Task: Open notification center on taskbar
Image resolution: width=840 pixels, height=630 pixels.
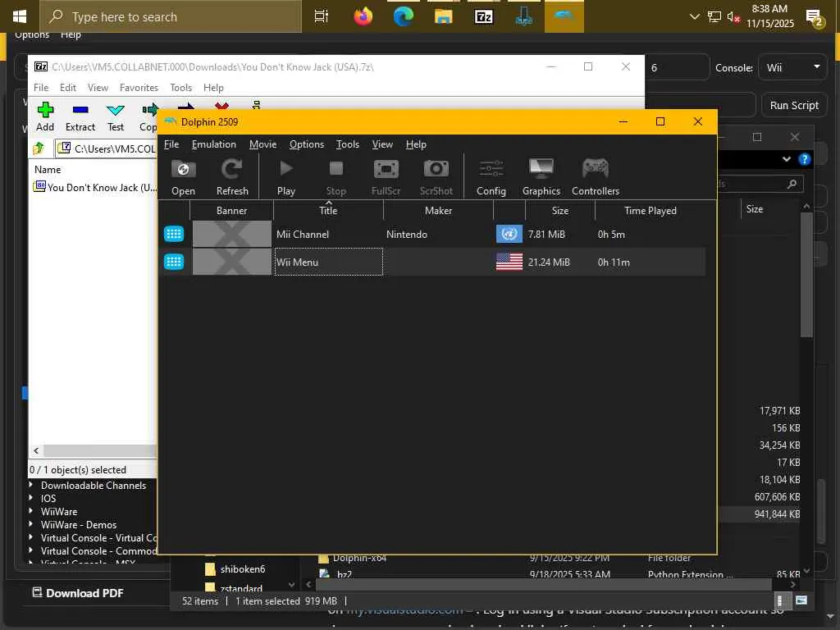Action: [814, 18]
